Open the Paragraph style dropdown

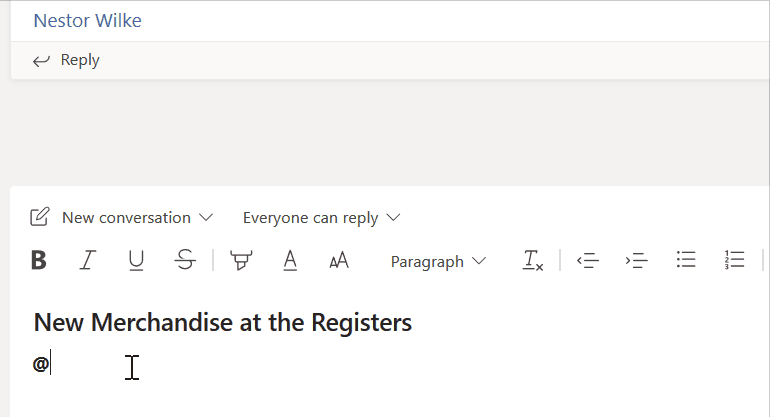438,261
